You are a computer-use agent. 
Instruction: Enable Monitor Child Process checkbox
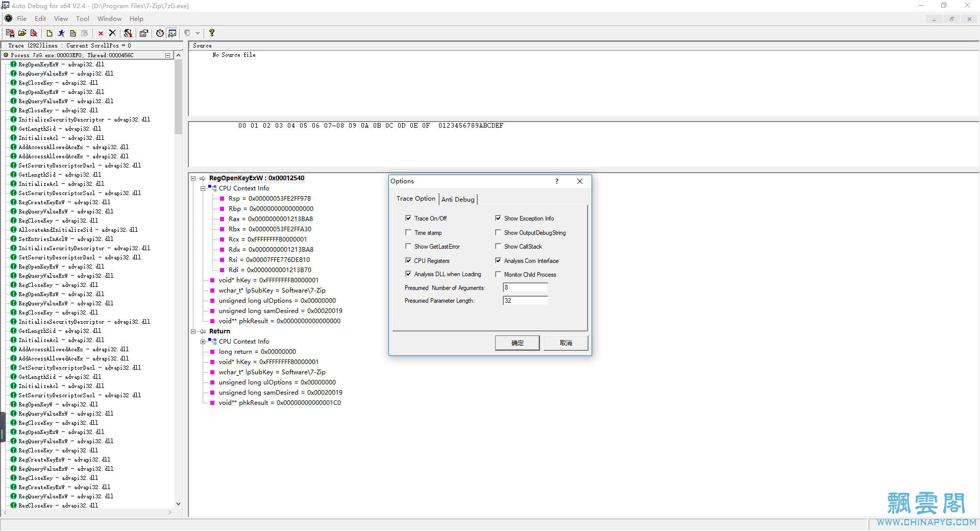click(x=498, y=274)
